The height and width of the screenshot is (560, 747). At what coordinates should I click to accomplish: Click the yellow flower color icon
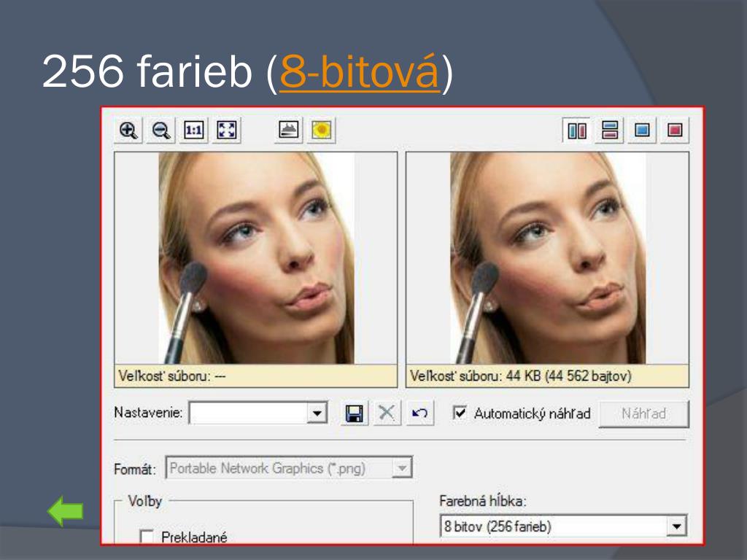pos(322,130)
